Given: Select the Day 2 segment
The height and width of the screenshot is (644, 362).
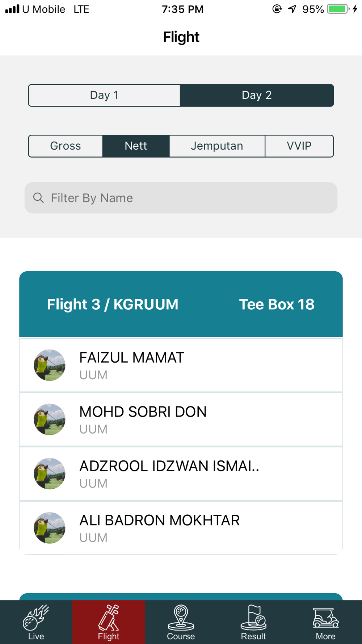Looking at the screenshot, I should pyautogui.click(x=257, y=95).
